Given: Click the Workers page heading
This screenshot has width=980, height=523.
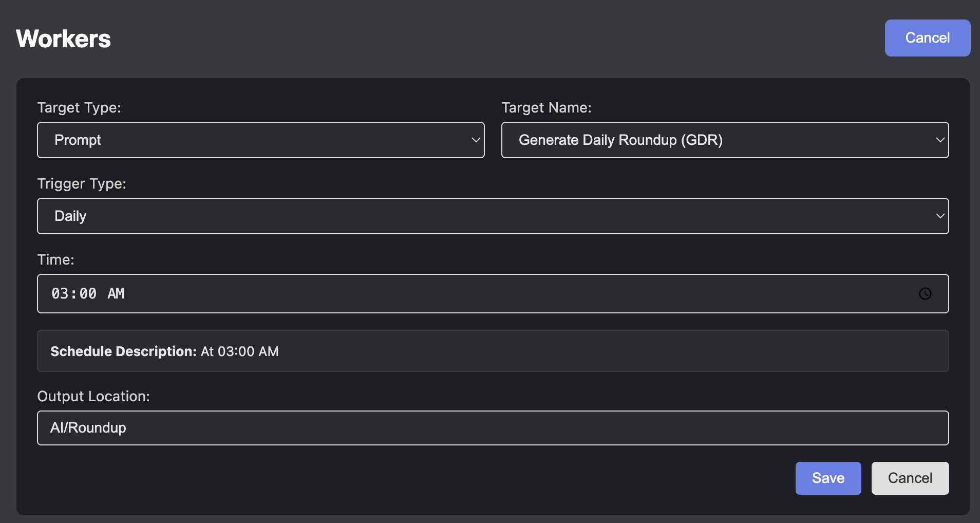Looking at the screenshot, I should (x=63, y=38).
